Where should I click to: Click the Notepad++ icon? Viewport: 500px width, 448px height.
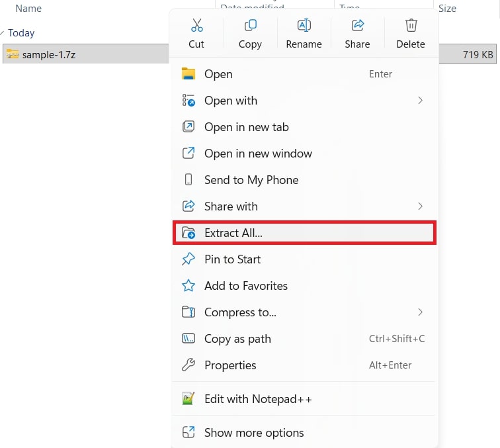coord(188,399)
